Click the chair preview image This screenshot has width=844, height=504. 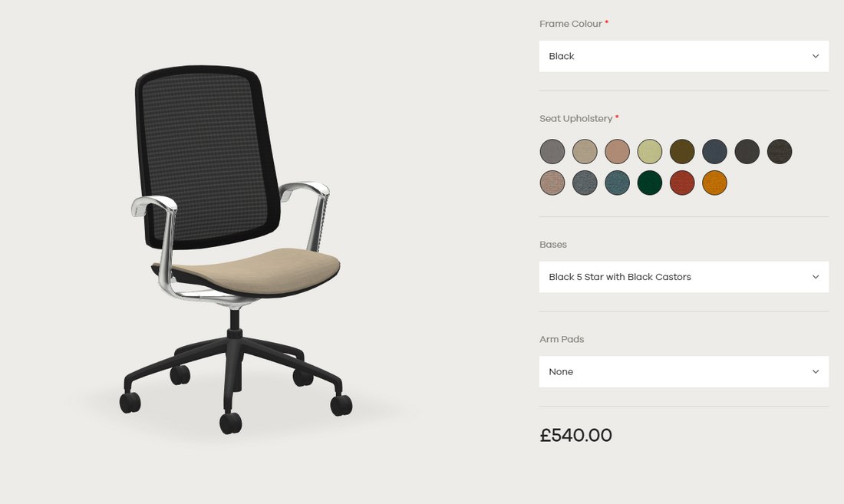236,249
